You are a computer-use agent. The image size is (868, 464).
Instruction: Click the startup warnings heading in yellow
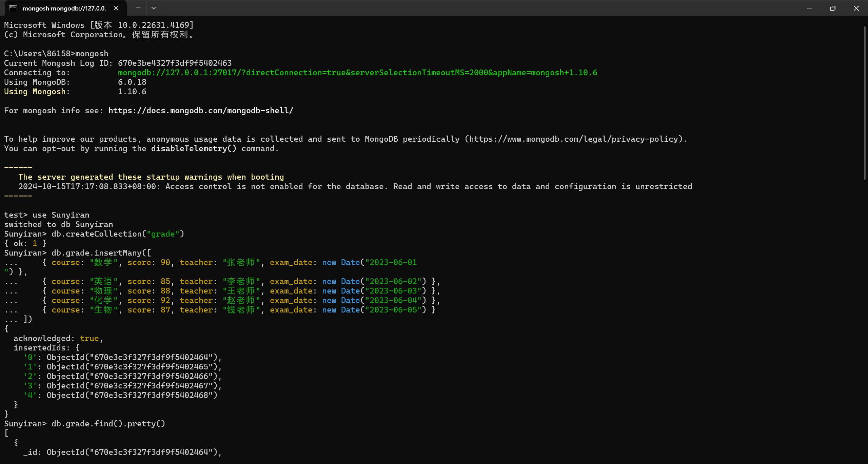click(151, 177)
